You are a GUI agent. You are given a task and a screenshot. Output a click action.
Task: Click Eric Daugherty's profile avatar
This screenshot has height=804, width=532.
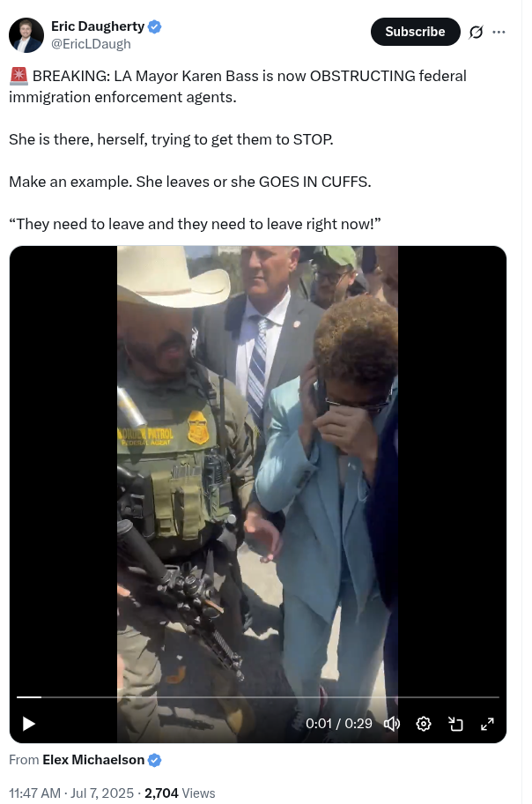click(26, 35)
